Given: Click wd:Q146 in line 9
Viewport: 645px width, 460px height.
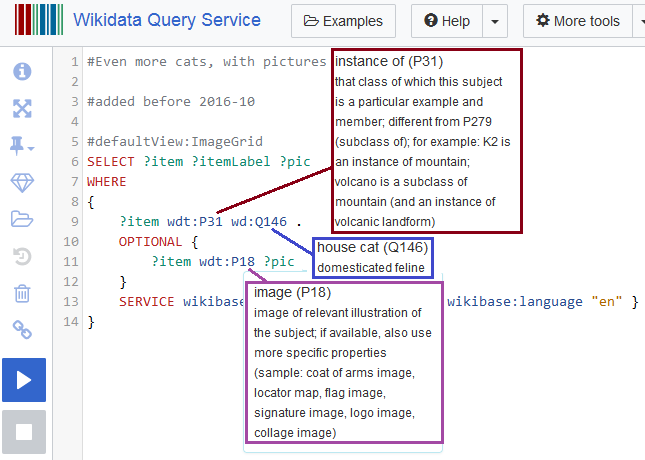Looking at the screenshot, I should 259,221.
